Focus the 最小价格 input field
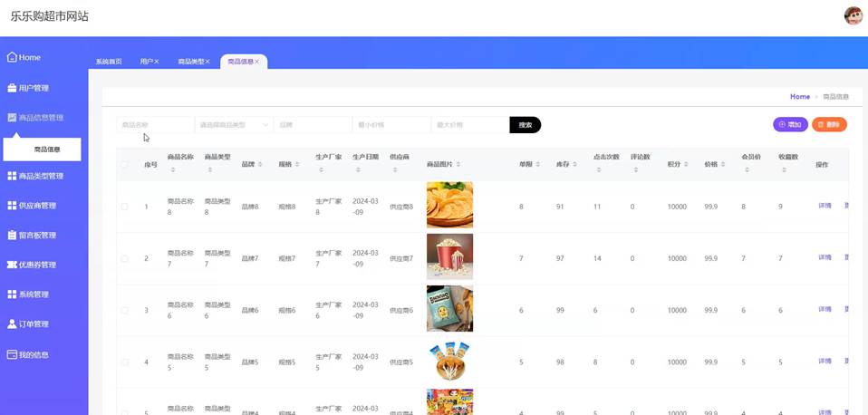This screenshot has height=415, width=868. pos(391,125)
